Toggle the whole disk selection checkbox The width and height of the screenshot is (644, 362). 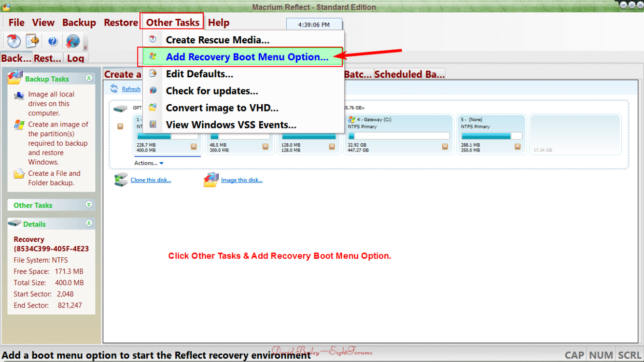(x=120, y=126)
